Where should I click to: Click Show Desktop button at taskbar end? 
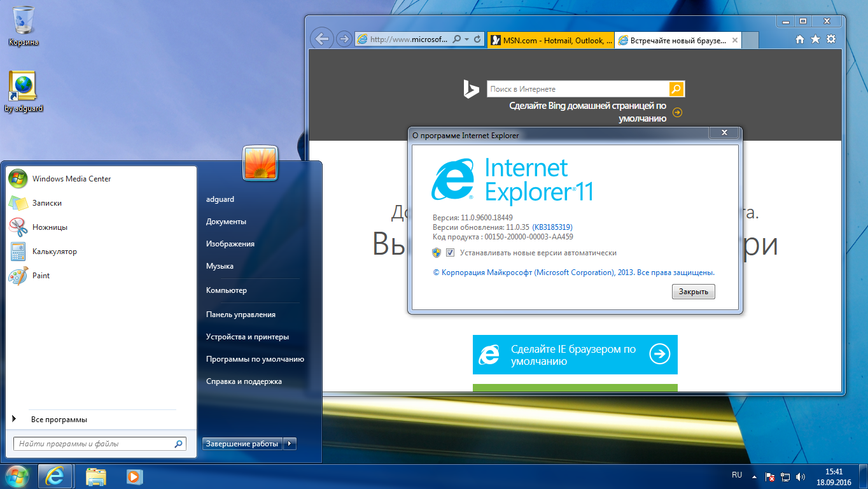coord(863,476)
